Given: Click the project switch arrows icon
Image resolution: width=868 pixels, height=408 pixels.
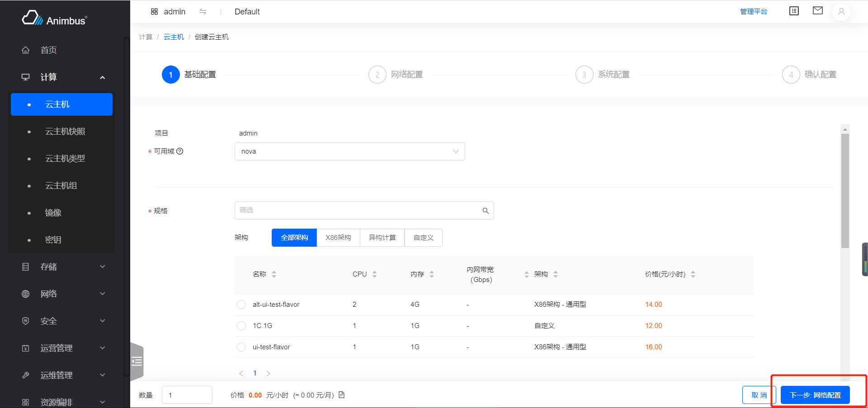Looking at the screenshot, I should pyautogui.click(x=203, y=12).
